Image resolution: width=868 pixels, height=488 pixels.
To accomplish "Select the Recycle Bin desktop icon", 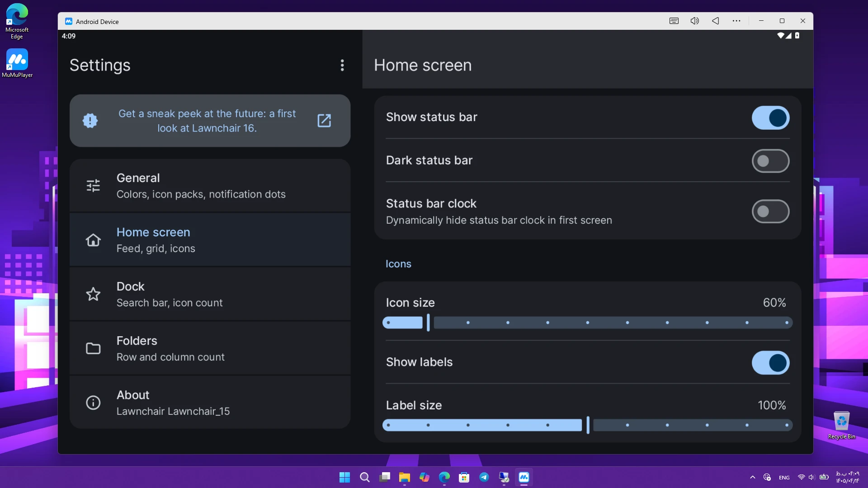I will (841, 425).
